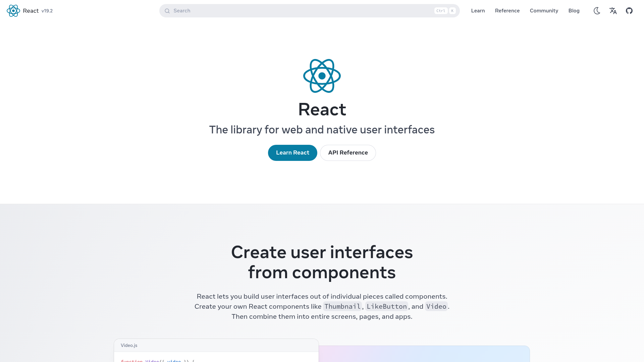Open the v19.2 version link

click(47, 11)
